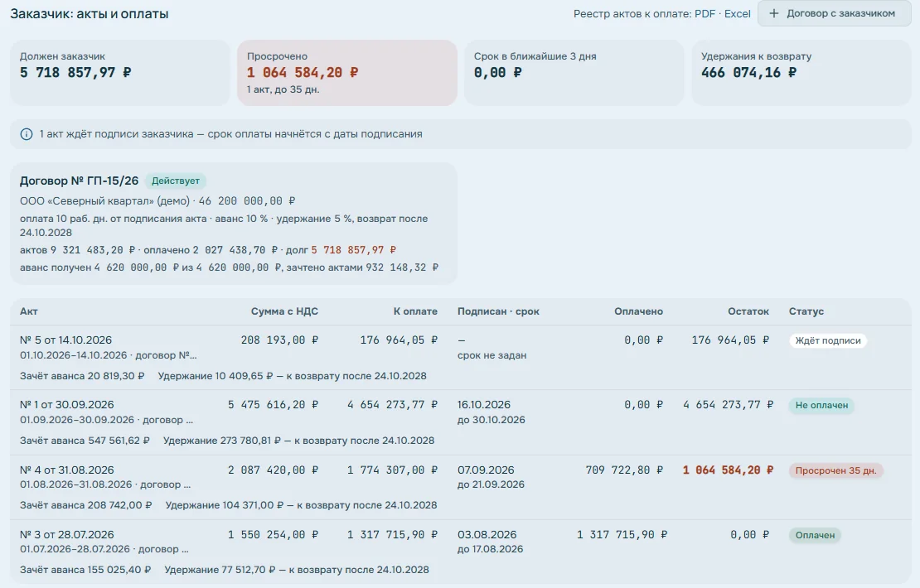
Task: Select the Удержания к возврату card
Action: point(801,73)
